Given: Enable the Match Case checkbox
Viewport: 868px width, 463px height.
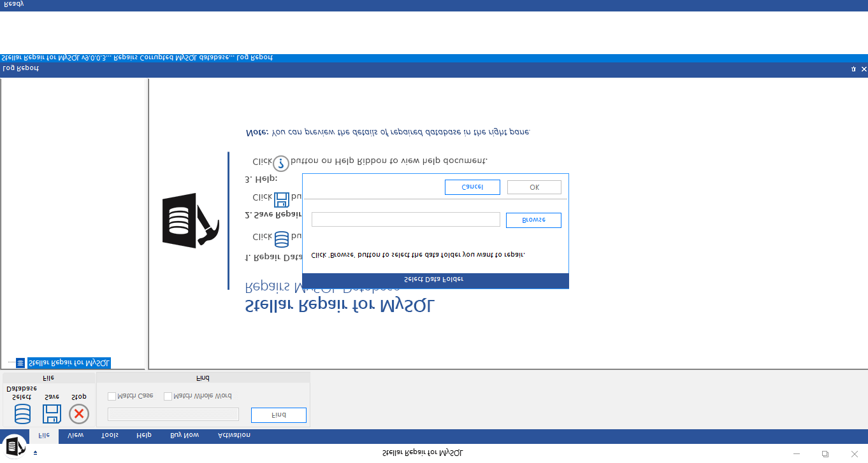Looking at the screenshot, I should (x=111, y=395).
